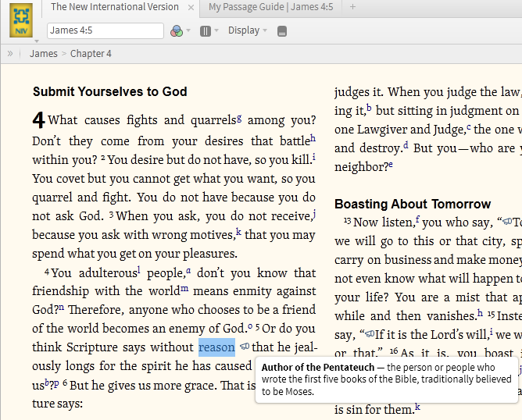Open footnote f after Now listen
The width and height of the screenshot is (522, 420).
(417, 219)
